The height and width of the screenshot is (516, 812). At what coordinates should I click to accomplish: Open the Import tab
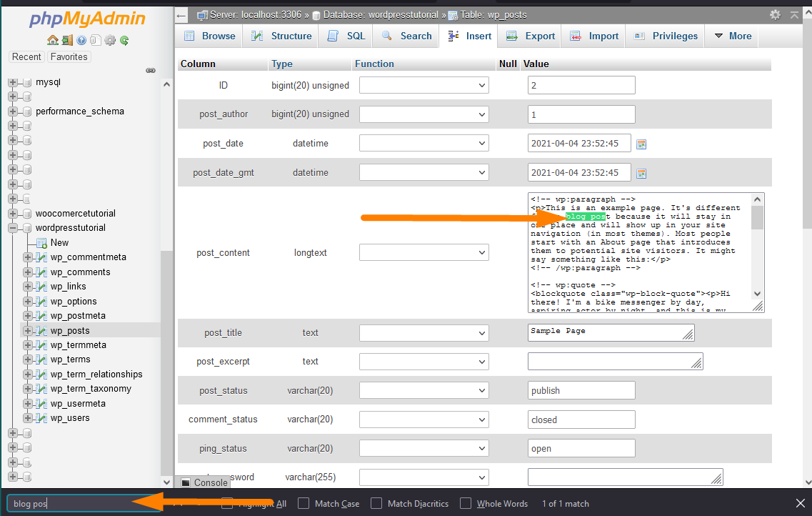594,36
